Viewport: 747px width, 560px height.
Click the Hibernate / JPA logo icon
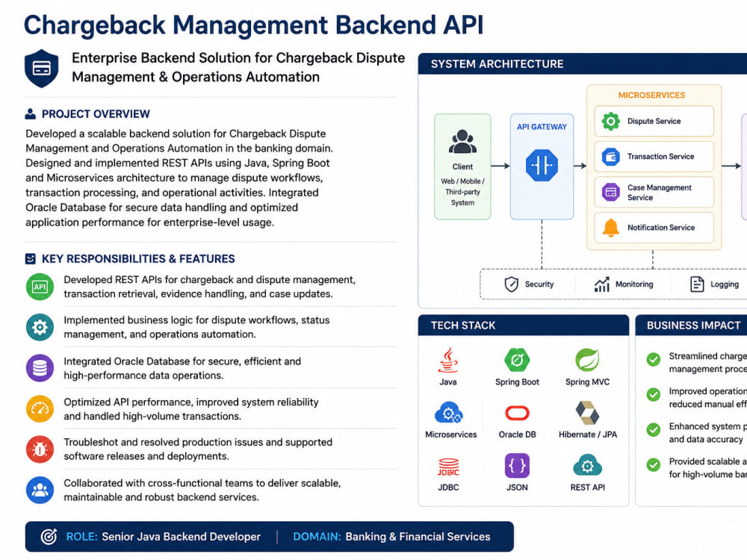[x=587, y=412]
